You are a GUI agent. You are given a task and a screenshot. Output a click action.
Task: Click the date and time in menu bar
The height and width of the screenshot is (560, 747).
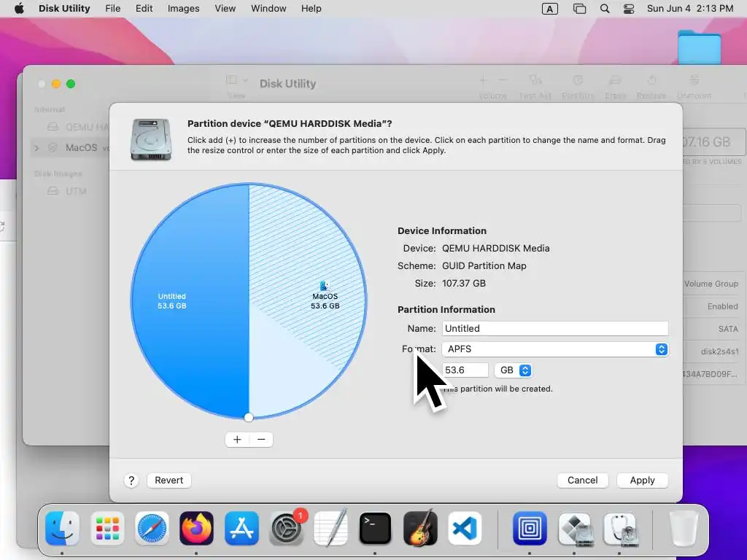click(690, 9)
